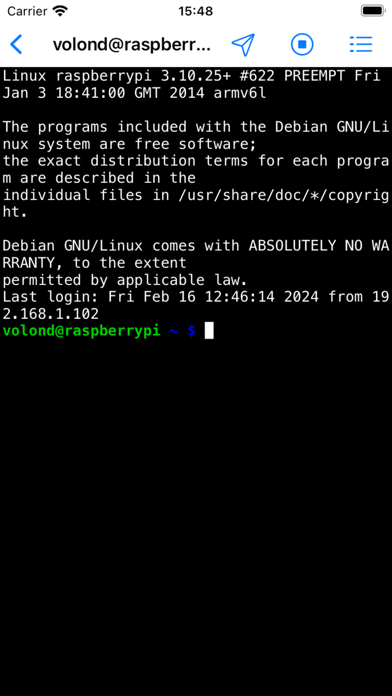392x696 pixels.
Task: Tap the 15:48 clock
Action: pyautogui.click(x=196, y=11)
